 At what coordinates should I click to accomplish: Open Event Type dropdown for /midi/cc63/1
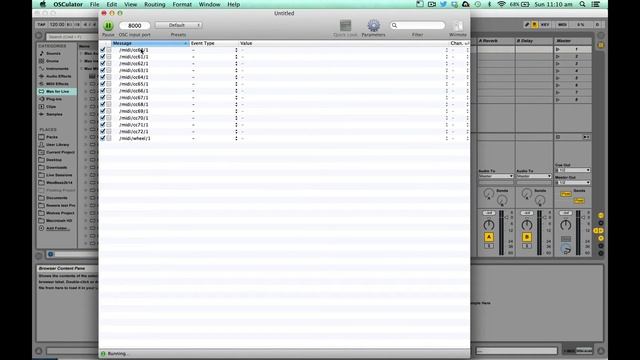[x=236, y=71]
